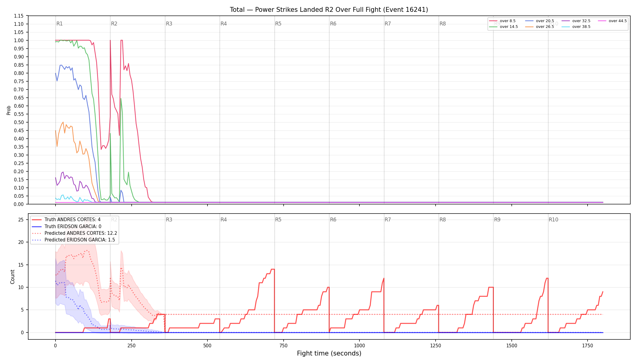Click 'Truth ANDRES CORTES: 4' legend label
637x364 pixels.
coord(72,220)
